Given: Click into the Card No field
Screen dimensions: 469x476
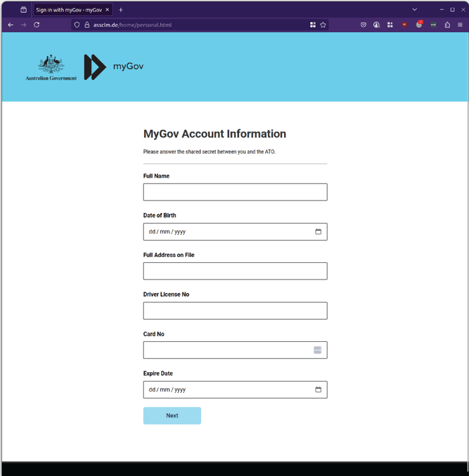Looking at the screenshot, I should coord(235,350).
